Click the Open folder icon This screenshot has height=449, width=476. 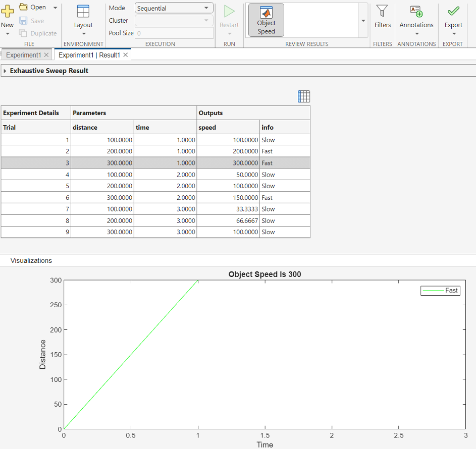pos(23,7)
